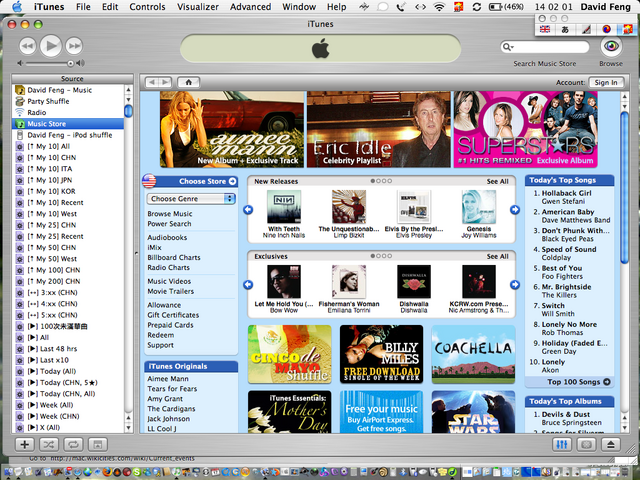Open Eric Idle Celebrity Playlist banner
Viewport: 640px width, 480px height.
point(379,129)
